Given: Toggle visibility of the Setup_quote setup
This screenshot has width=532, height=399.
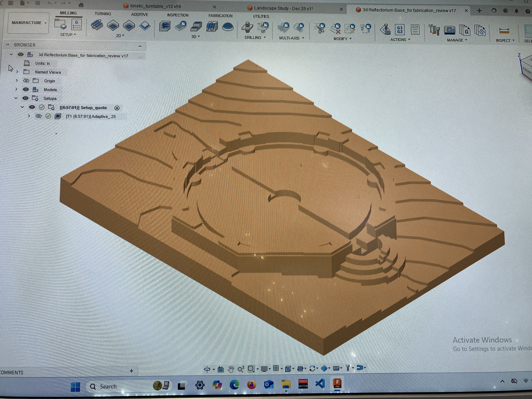Looking at the screenshot, I should (x=32, y=107).
